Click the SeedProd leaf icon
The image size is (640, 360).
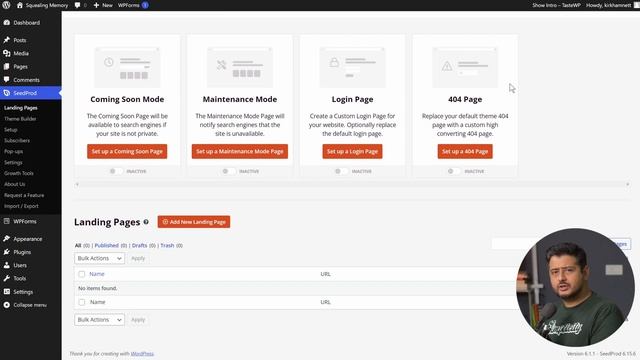click(x=7, y=93)
